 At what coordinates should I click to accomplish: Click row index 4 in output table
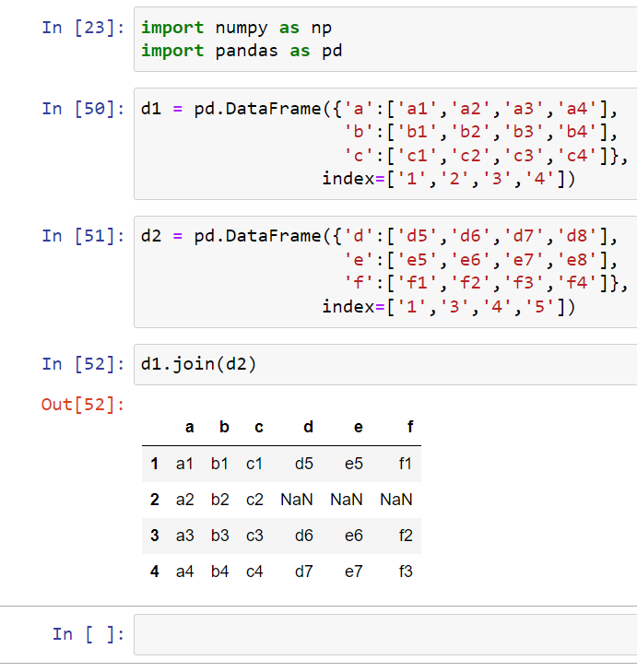point(154,572)
